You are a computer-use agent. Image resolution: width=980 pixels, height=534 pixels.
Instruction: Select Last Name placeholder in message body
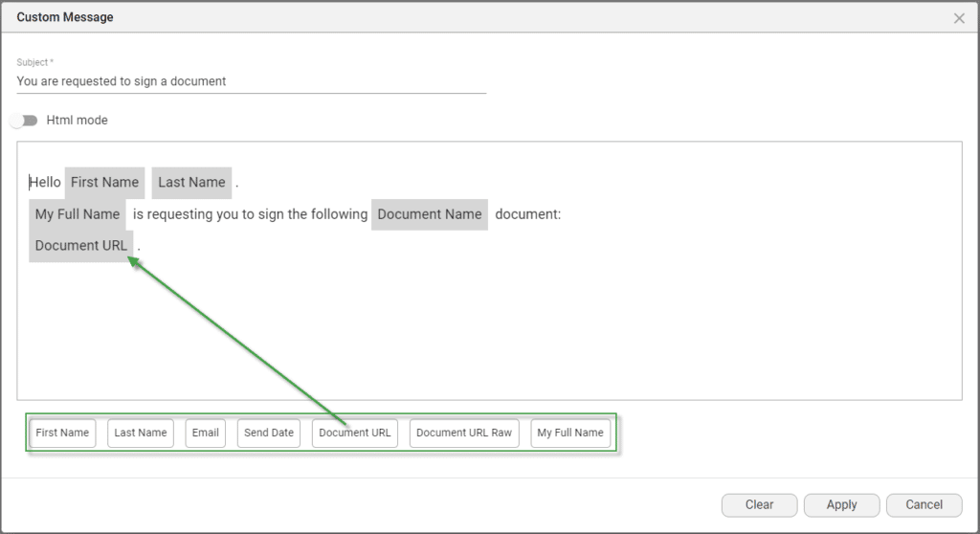point(191,182)
